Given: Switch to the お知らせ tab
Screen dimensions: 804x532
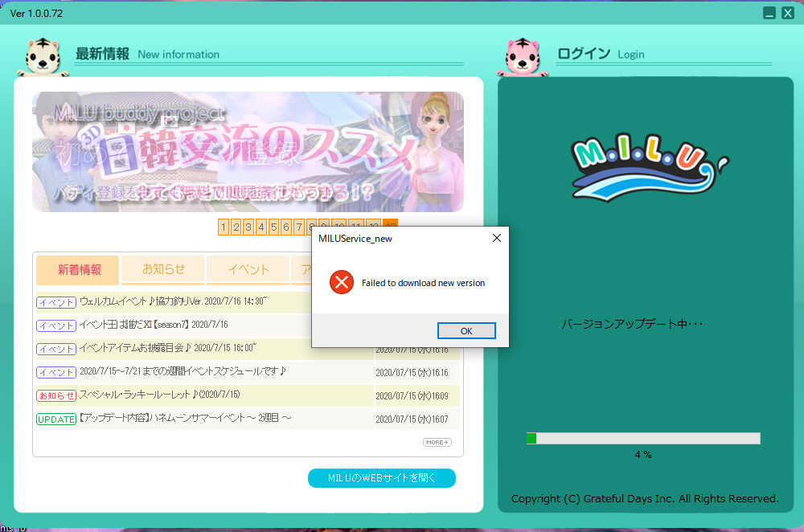Looking at the screenshot, I should pos(163,270).
